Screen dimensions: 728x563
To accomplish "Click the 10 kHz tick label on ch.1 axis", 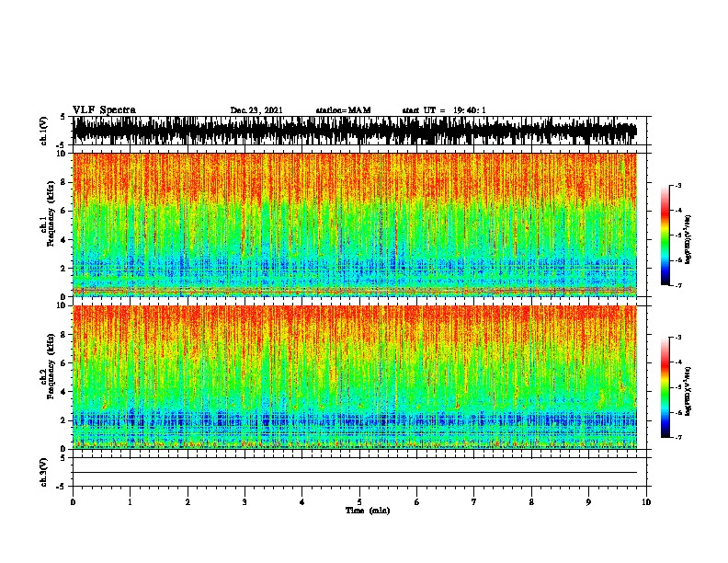I will pyautogui.click(x=62, y=154).
